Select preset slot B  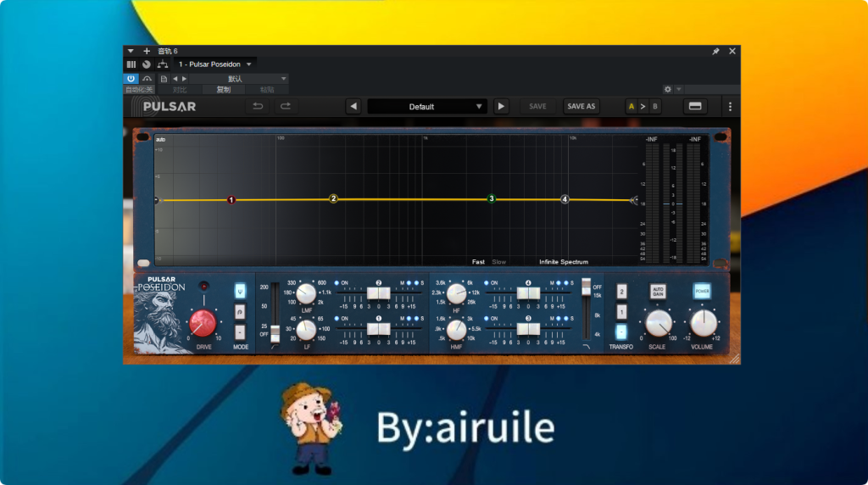click(655, 106)
